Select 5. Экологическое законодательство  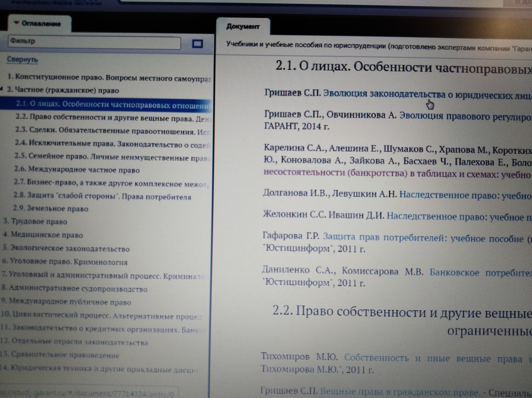coord(66,248)
